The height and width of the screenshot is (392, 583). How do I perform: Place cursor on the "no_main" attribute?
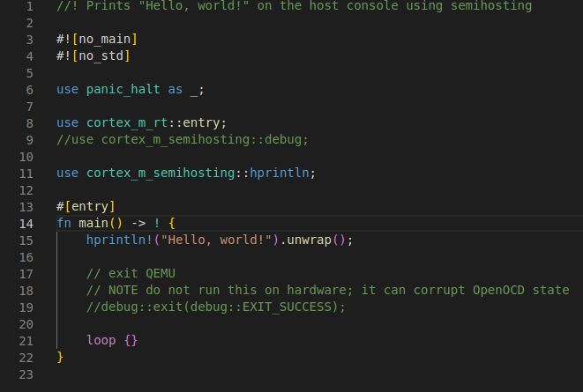coord(104,39)
